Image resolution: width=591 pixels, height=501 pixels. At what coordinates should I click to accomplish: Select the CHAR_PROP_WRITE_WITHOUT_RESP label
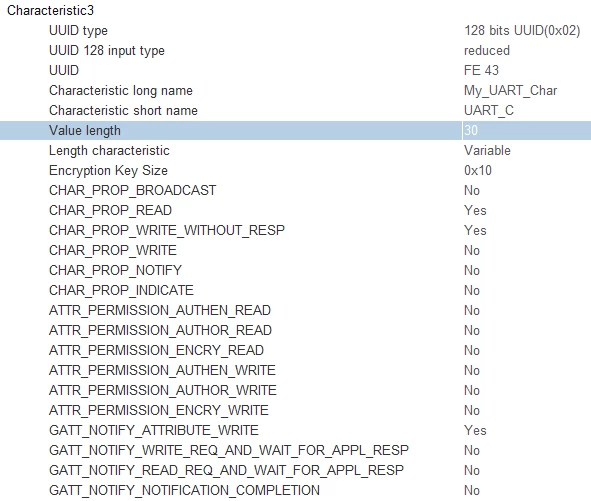pos(167,230)
